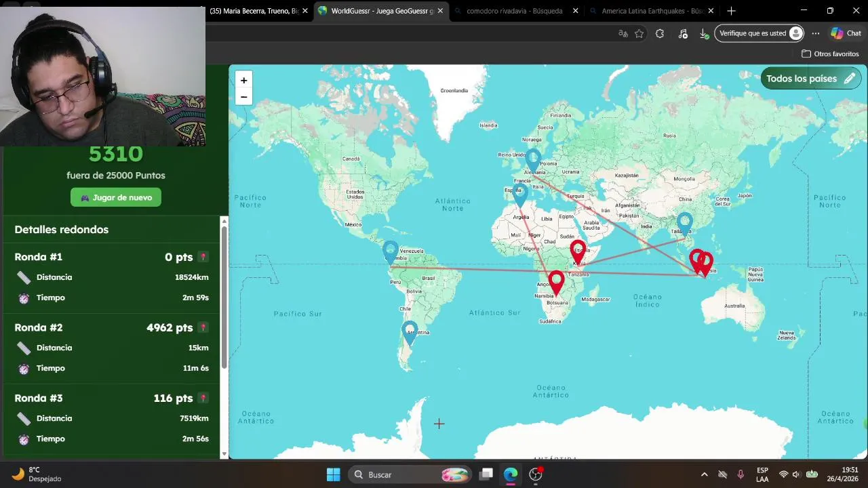
Task: Open a new browser tab
Action: [731, 11]
